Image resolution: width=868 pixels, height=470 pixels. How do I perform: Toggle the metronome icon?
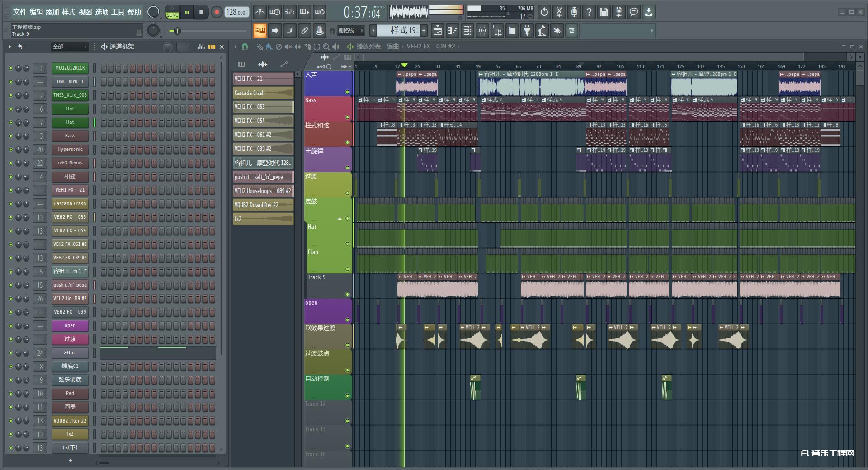259,12
